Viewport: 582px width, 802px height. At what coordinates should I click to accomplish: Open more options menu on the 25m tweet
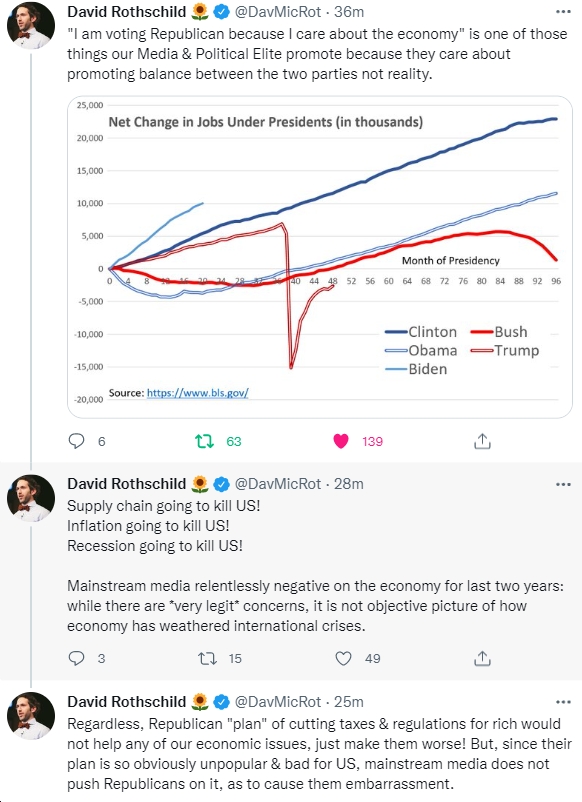[x=563, y=702]
